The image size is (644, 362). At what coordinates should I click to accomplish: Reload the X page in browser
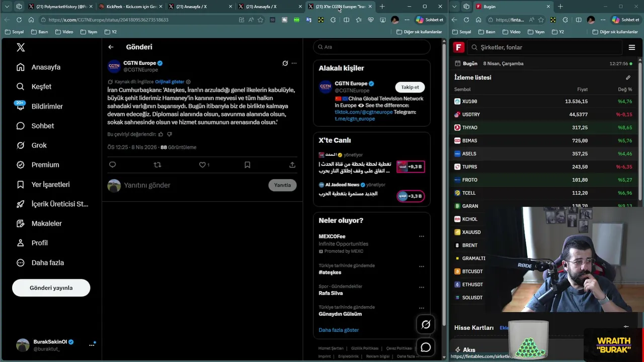point(19,20)
